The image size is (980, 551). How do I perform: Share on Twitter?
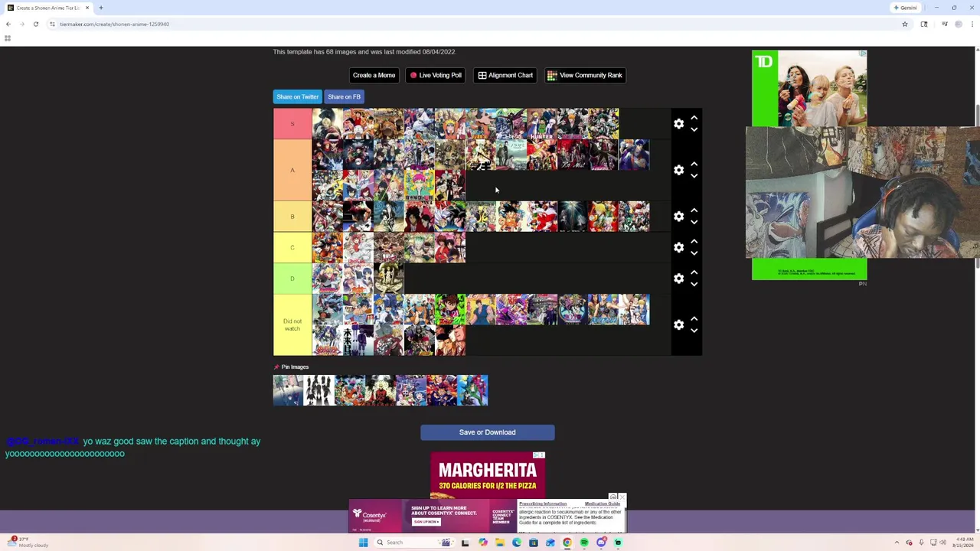point(297,96)
